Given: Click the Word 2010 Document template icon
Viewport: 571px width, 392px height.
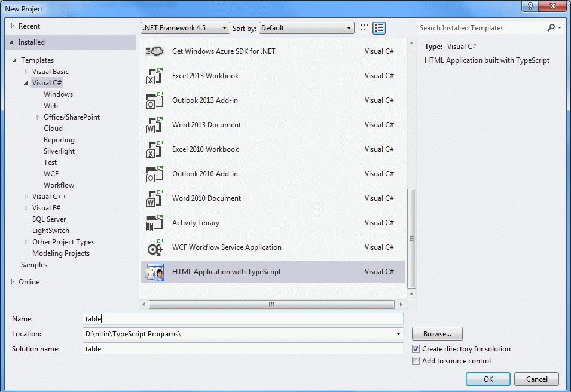Looking at the screenshot, I should (x=155, y=198).
